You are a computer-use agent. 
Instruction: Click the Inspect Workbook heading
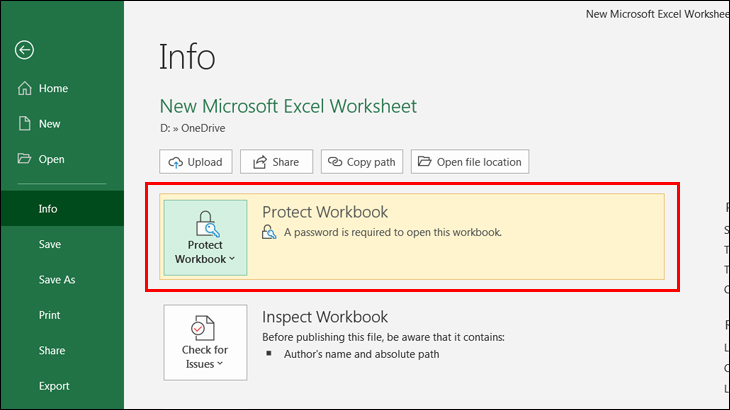tap(325, 317)
